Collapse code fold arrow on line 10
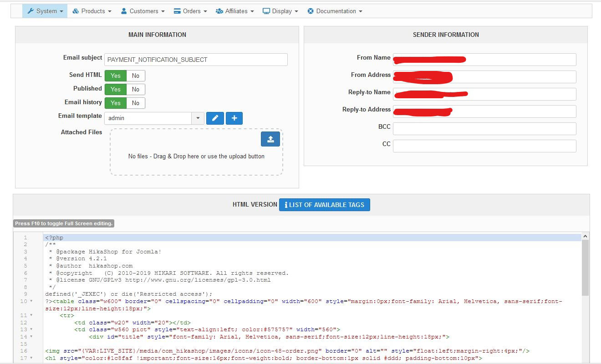The width and height of the screenshot is (601, 364). click(x=31, y=301)
